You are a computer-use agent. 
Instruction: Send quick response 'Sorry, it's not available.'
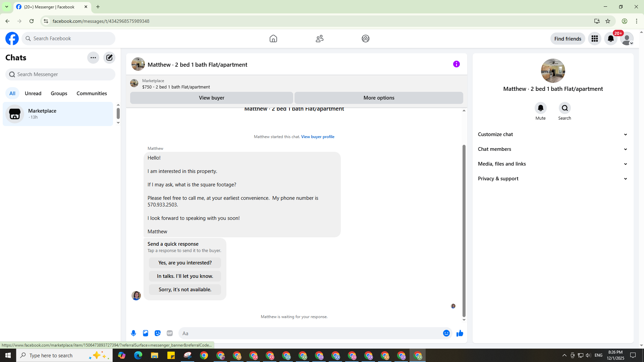tap(185, 290)
